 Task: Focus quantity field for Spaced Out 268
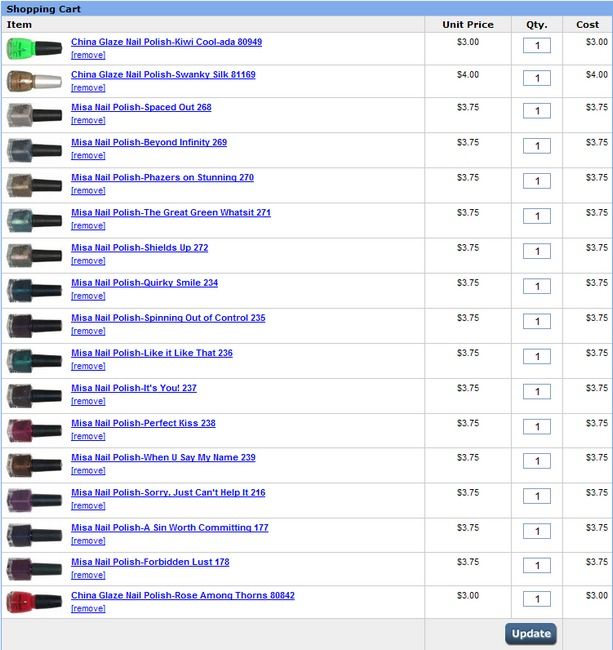(537, 111)
